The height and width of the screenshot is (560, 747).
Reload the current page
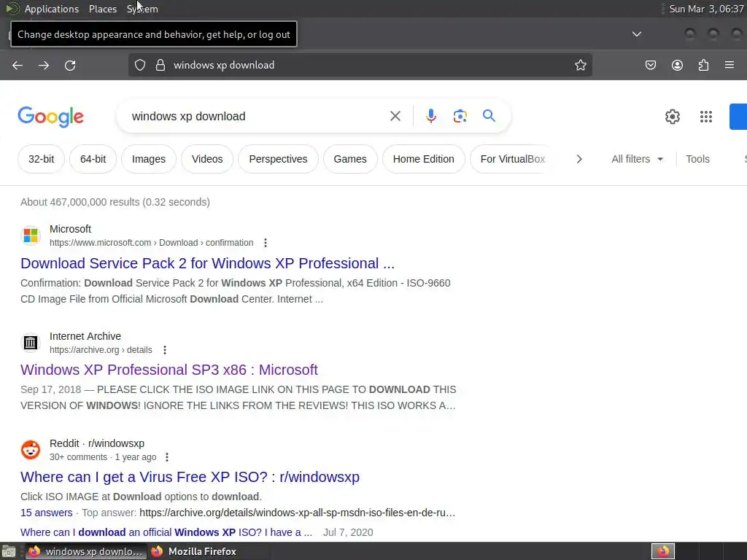[70, 65]
